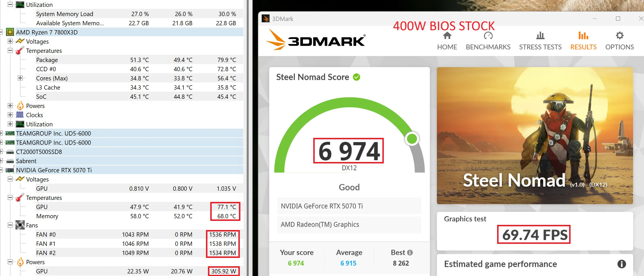Click the Sabrent drive icon
Image resolution: width=644 pixels, height=276 pixels.
10,161
